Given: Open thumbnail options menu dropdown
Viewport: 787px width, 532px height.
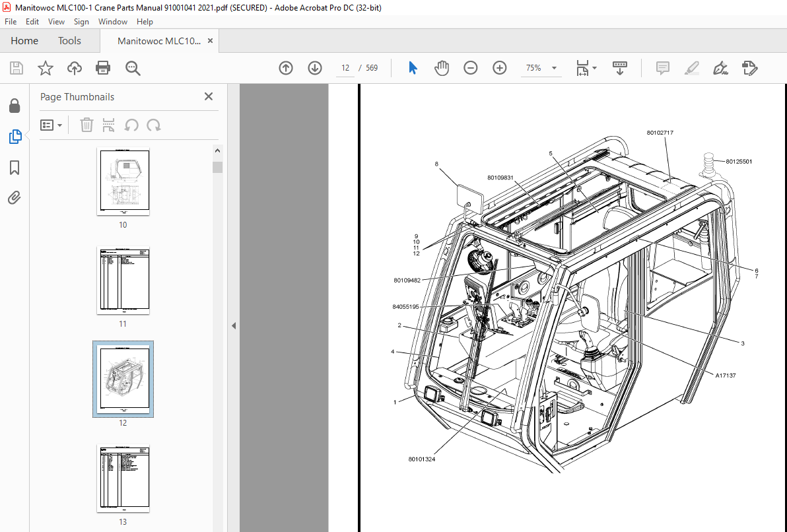Looking at the screenshot, I should coord(51,125).
